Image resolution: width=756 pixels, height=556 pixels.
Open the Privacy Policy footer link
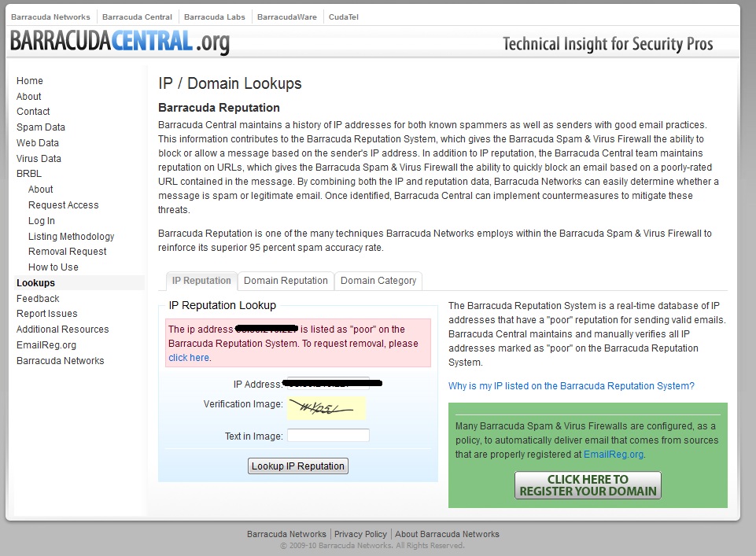point(360,534)
